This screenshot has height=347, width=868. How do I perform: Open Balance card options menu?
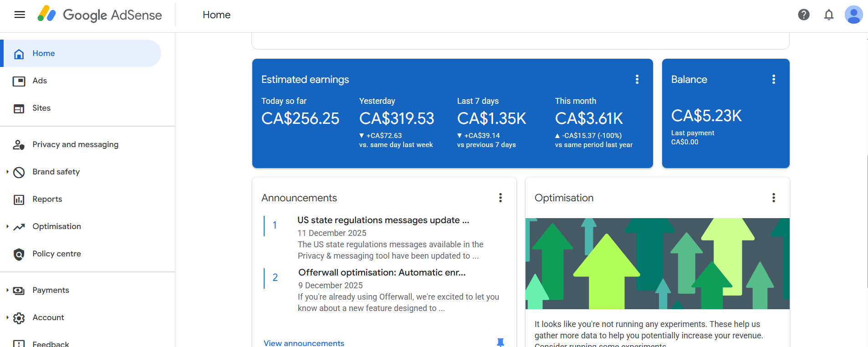(773, 79)
